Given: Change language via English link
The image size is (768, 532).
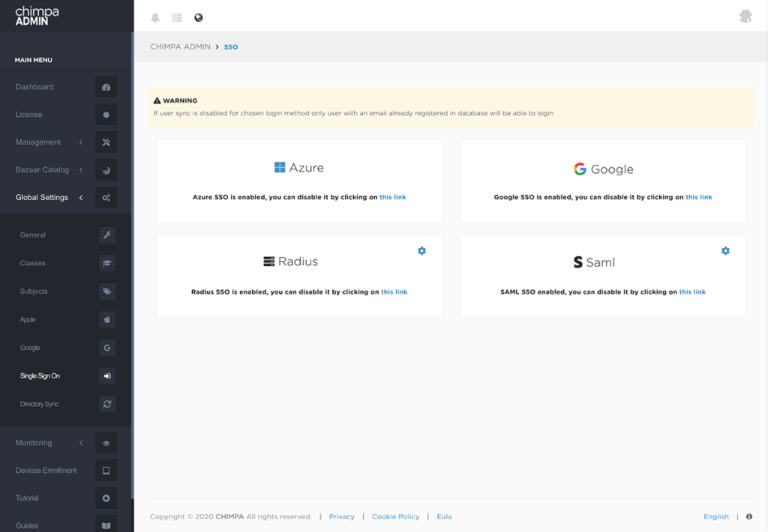Looking at the screenshot, I should pos(716,516).
